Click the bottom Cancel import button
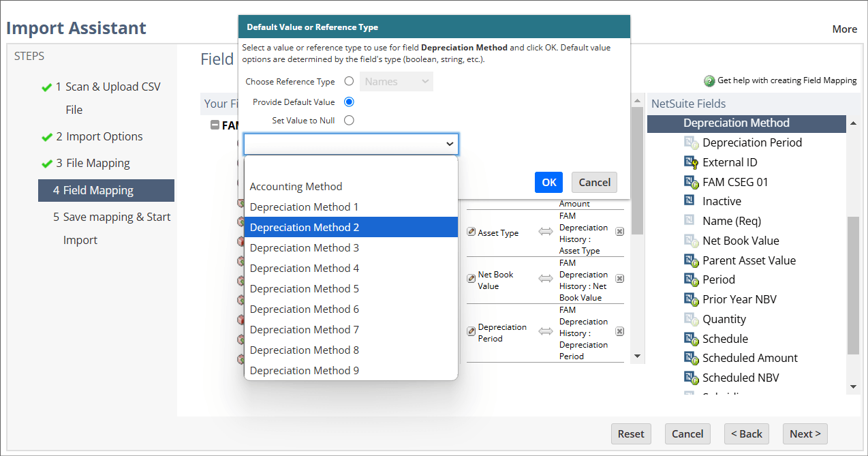 coord(687,434)
